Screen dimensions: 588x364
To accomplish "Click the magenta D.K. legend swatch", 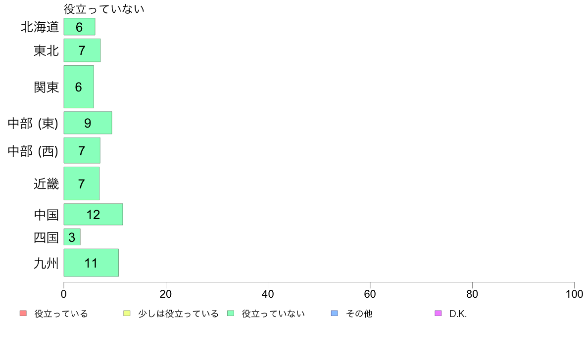I will [x=438, y=314].
